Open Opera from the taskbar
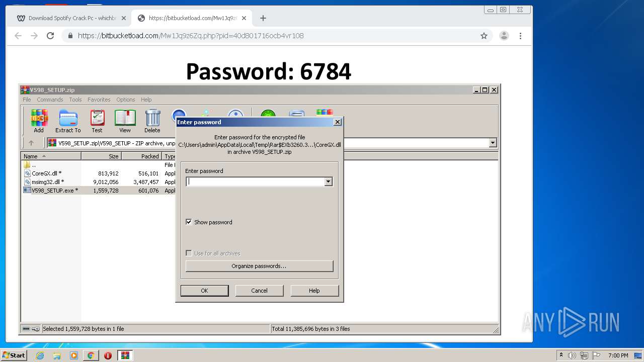This screenshot has width=644, height=362. tap(108, 355)
